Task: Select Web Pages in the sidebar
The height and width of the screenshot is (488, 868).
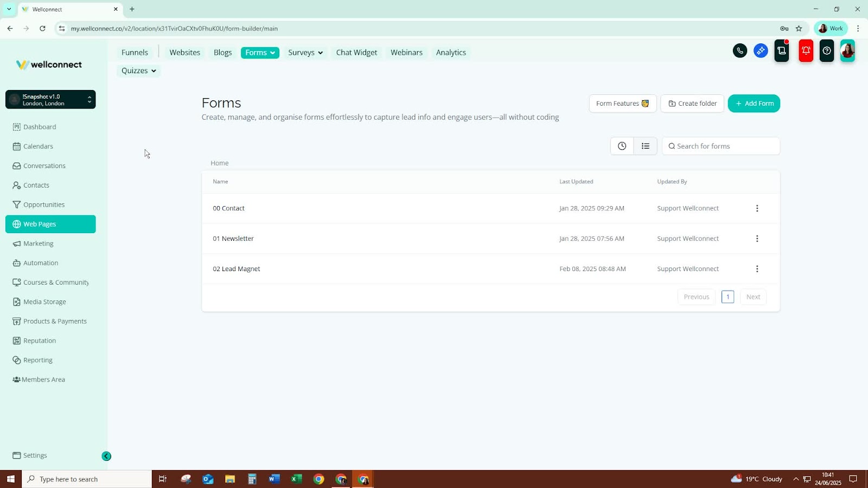Action: coord(50,224)
